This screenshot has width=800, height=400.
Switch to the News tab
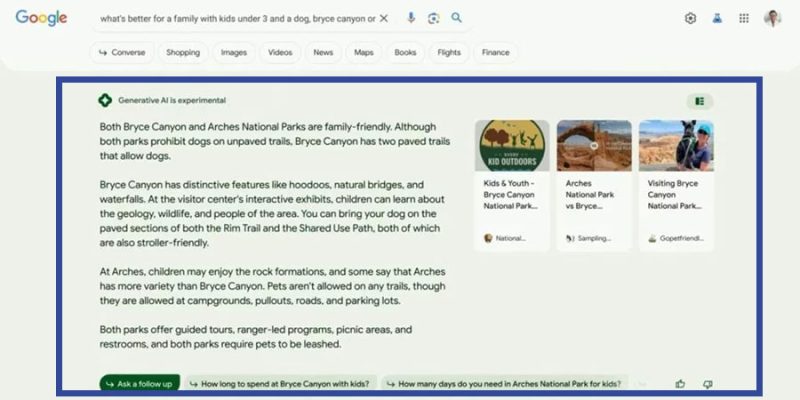click(323, 53)
